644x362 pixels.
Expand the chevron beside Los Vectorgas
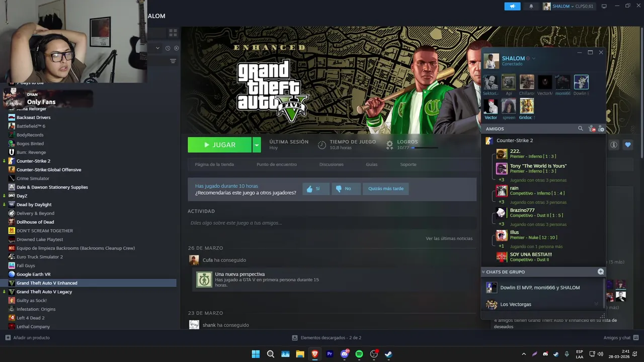click(x=597, y=304)
